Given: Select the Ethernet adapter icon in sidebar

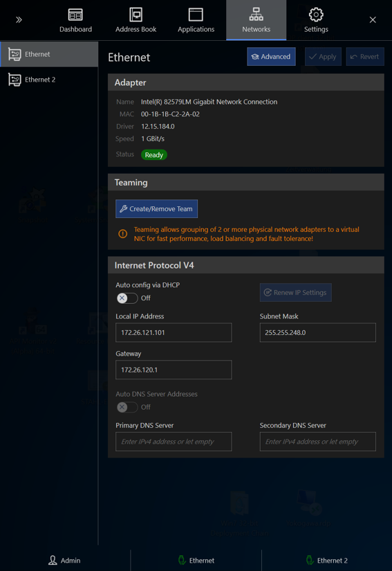Looking at the screenshot, I should click(15, 54).
